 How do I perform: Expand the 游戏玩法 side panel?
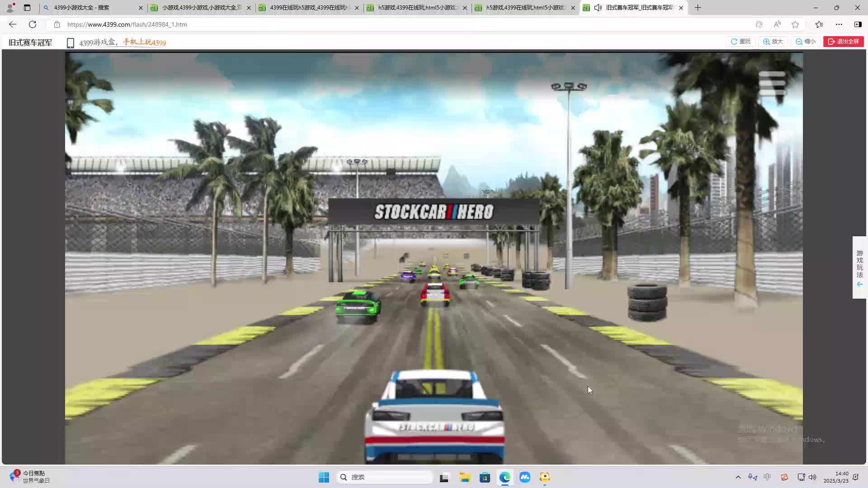859,267
